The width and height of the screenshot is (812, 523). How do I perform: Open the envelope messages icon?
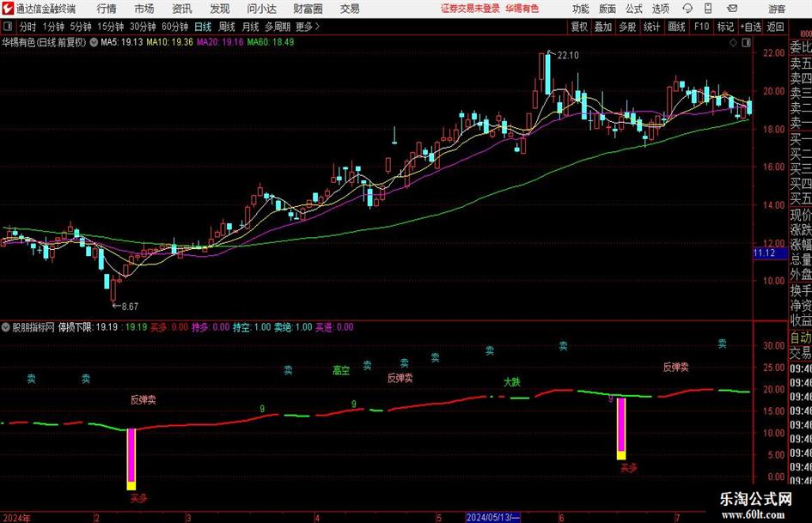coord(732,9)
